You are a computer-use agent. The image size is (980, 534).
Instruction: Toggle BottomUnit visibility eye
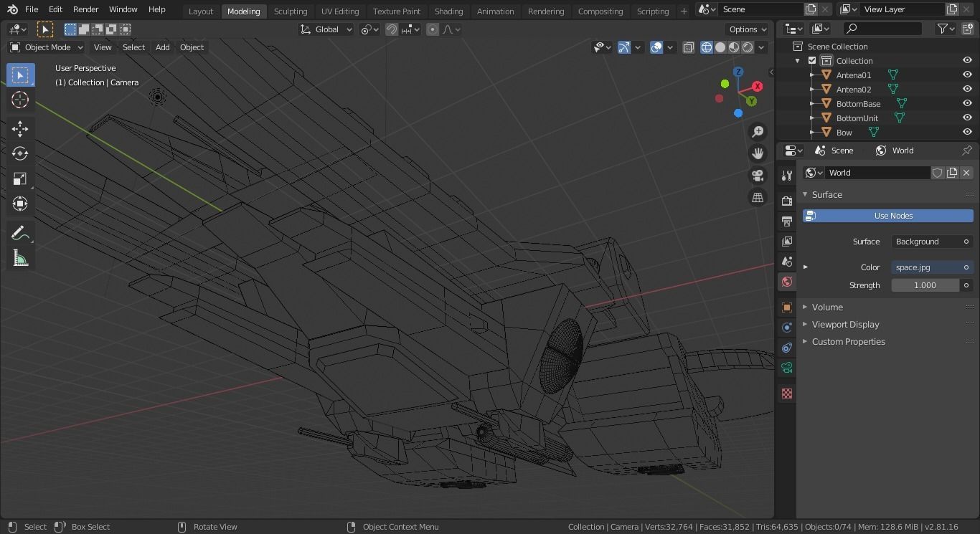(x=967, y=118)
